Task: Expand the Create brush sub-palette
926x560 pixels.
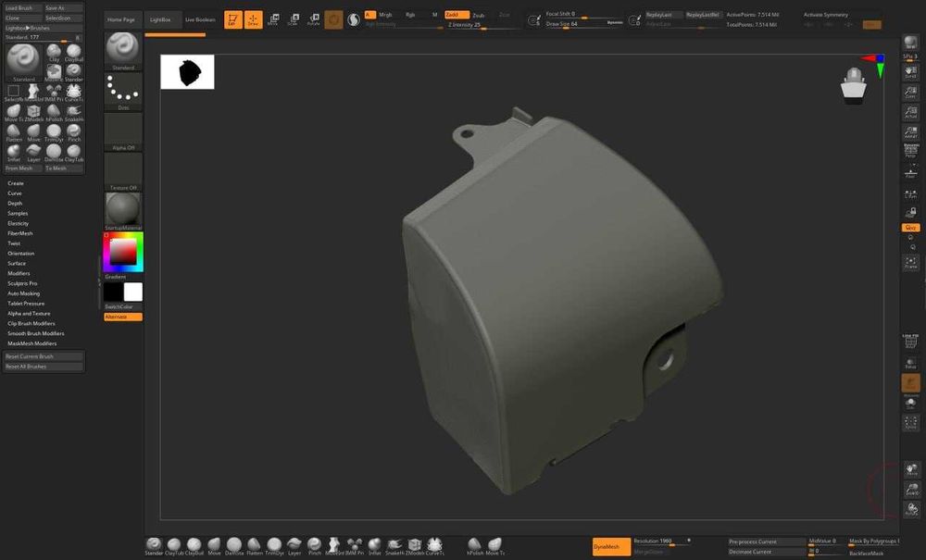Action: pos(16,183)
